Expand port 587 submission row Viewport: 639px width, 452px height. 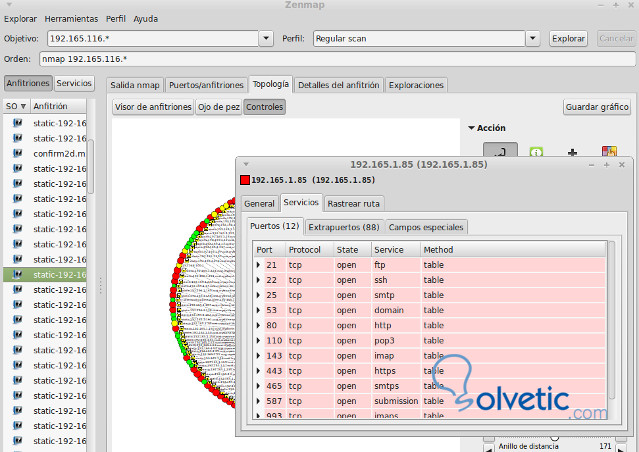coord(258,401)
